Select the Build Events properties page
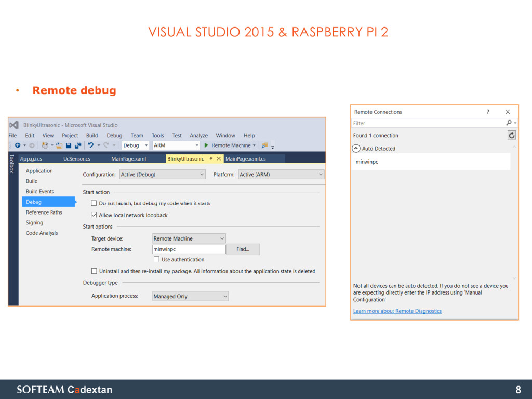 coord(39,191)
